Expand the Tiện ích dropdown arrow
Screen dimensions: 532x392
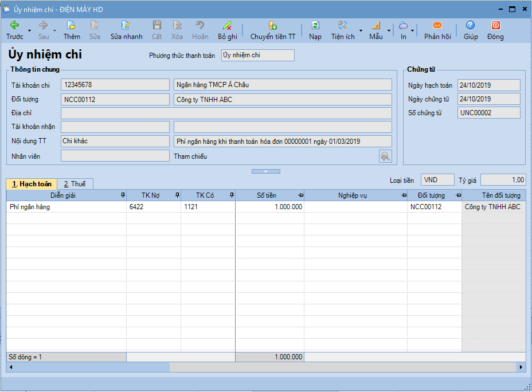point(361,30)
